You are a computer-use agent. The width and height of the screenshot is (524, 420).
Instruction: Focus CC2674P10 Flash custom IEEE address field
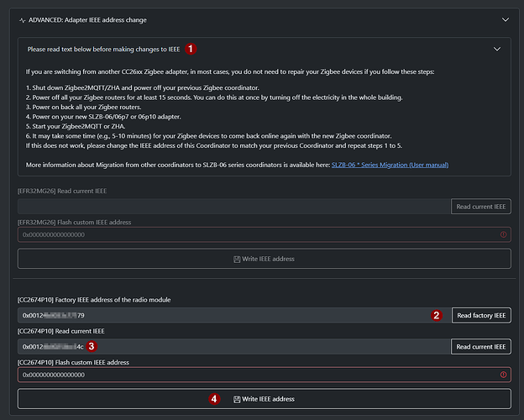(x=264, y=375)
